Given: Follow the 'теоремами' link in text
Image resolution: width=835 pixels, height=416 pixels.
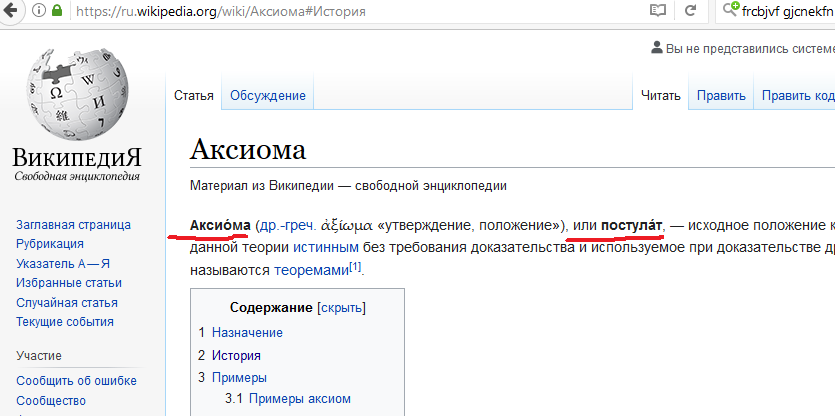Looking at the screenshot, I should [311, 270].
